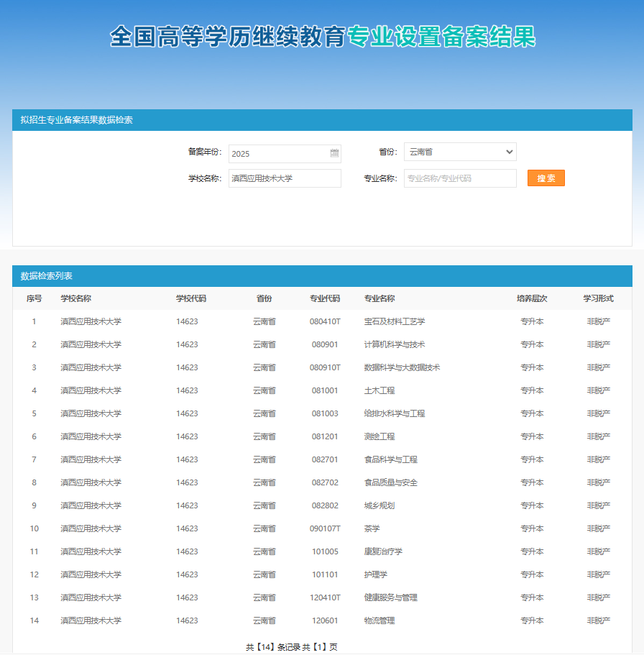The width and height of the screenshot is (644, 655).
Task: Click the orange 搜索 button
Action: (x=546, y=178)
